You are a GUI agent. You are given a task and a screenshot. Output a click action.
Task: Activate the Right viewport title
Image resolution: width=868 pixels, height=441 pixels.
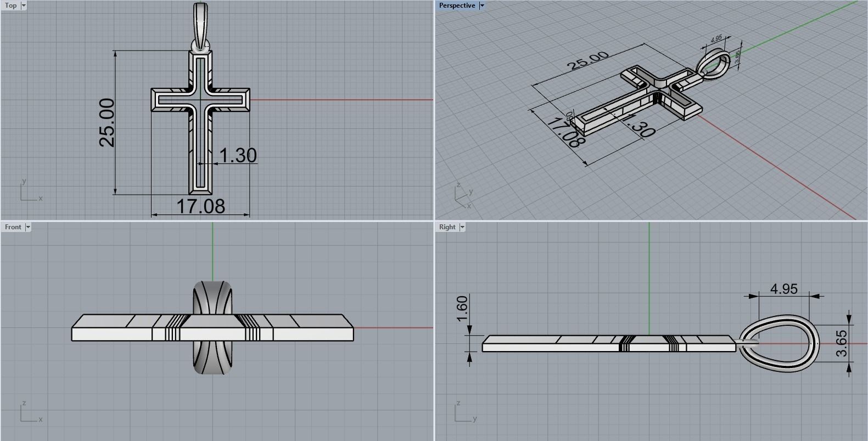(x=447, y=227)
